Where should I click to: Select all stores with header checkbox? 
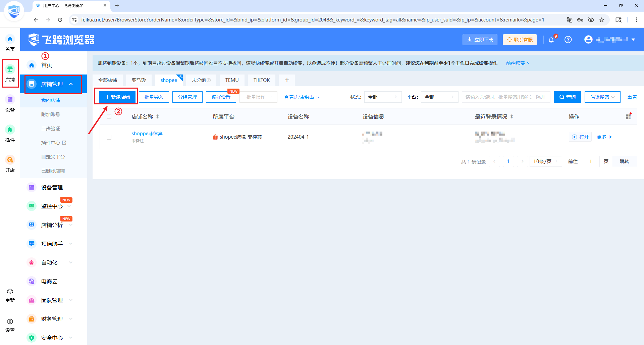(x=109, y=116)
